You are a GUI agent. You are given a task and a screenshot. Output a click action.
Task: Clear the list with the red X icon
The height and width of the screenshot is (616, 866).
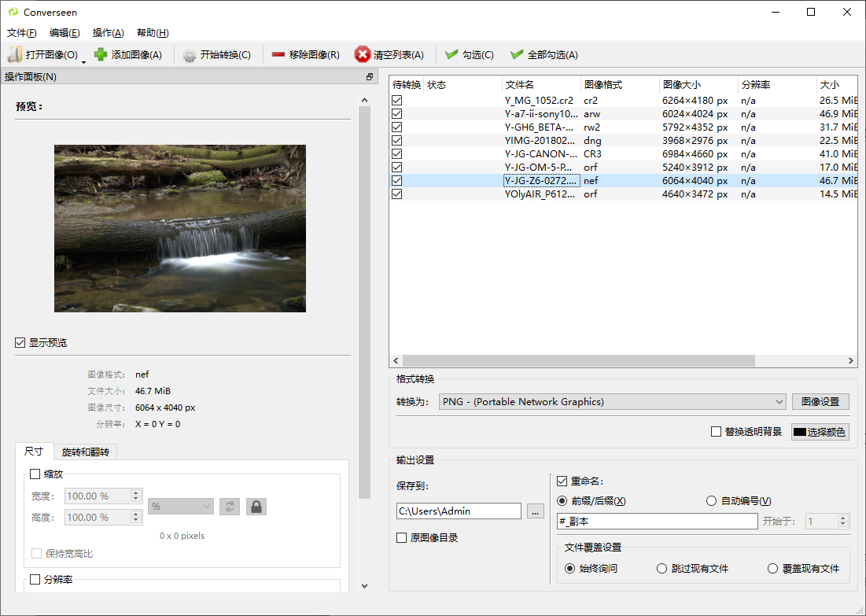(x=363, y=55)
